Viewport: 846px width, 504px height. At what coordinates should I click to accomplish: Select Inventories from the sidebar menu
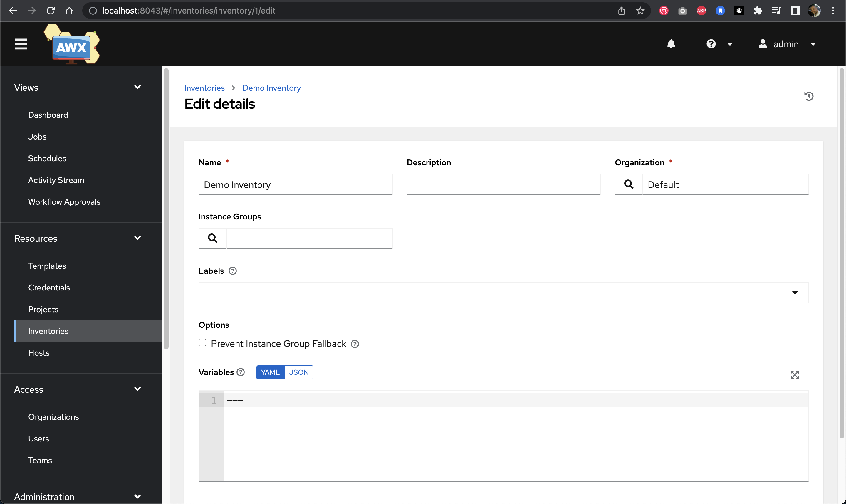(x=48, y=331)
